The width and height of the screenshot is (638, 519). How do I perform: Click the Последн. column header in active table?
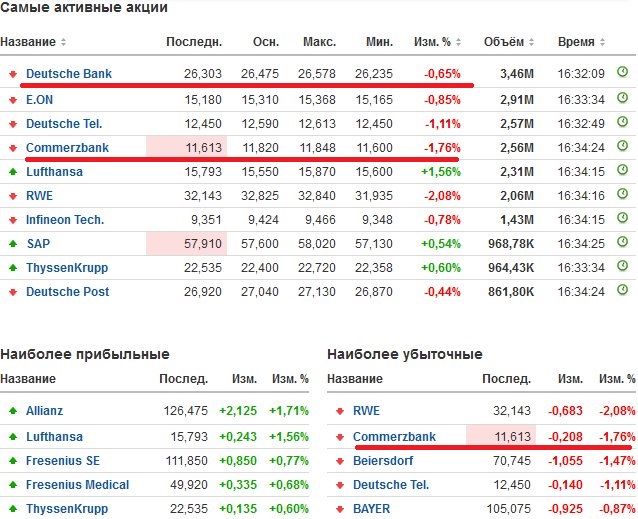click(193, 42)
